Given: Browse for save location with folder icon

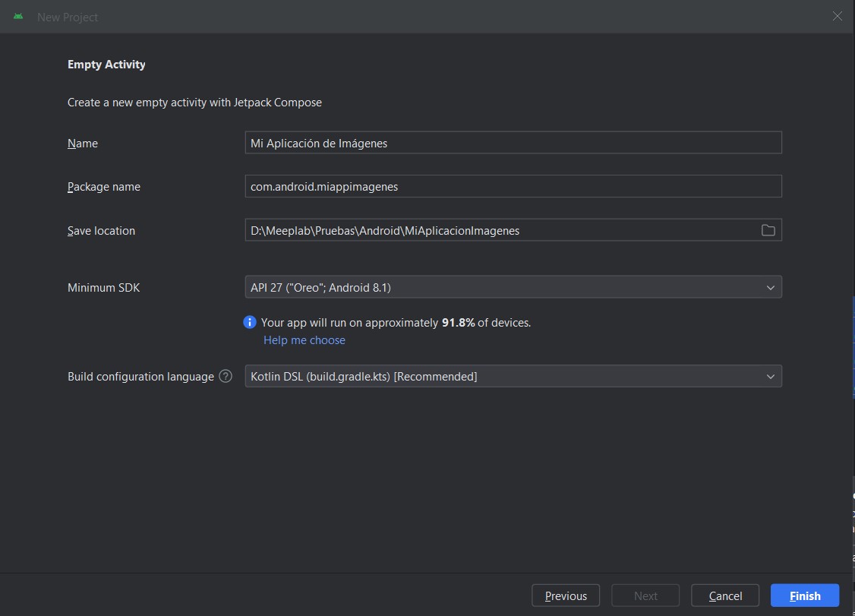Looking at the screenshot, I should pos(768,230).
